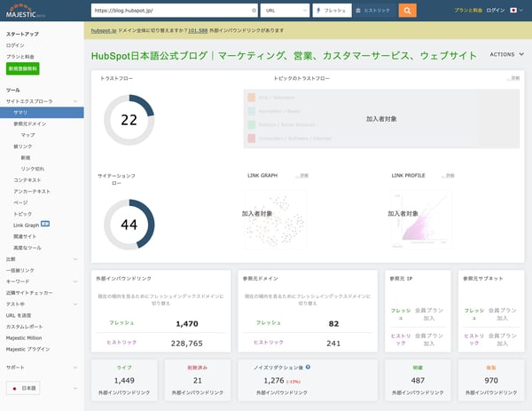Expand the サイトエクスプローラ section
The height and width of the screenshot is (411, 532).
(x=75, y=101)
